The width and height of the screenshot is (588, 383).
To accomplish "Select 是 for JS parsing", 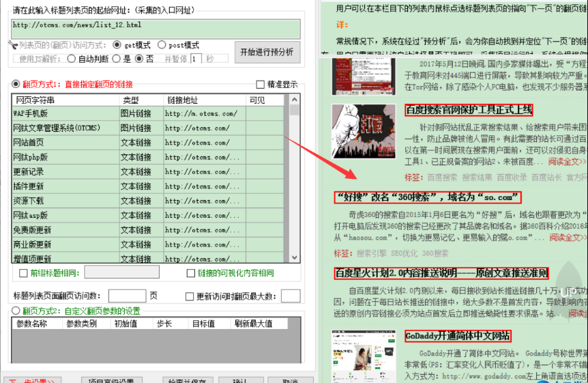I will click(116, 59).
